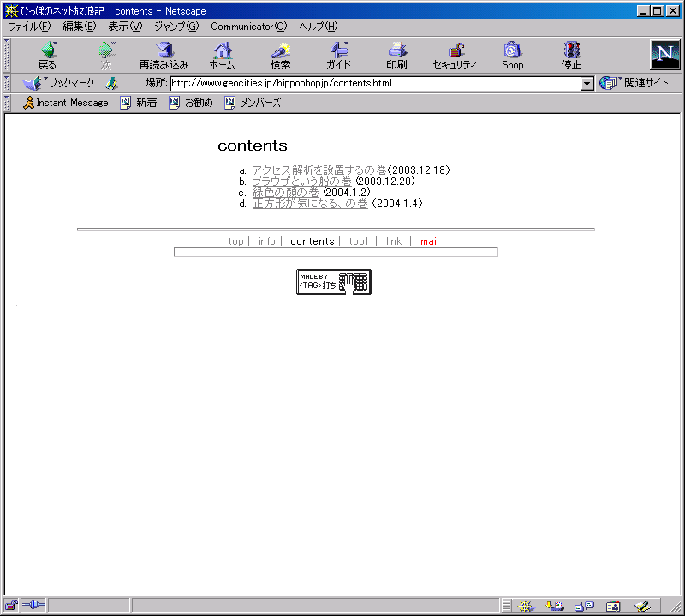The width and height of the screenshot is (685, 616).
Task: Open link ブラウザという船の巻
Action: (x=302, y=181)
